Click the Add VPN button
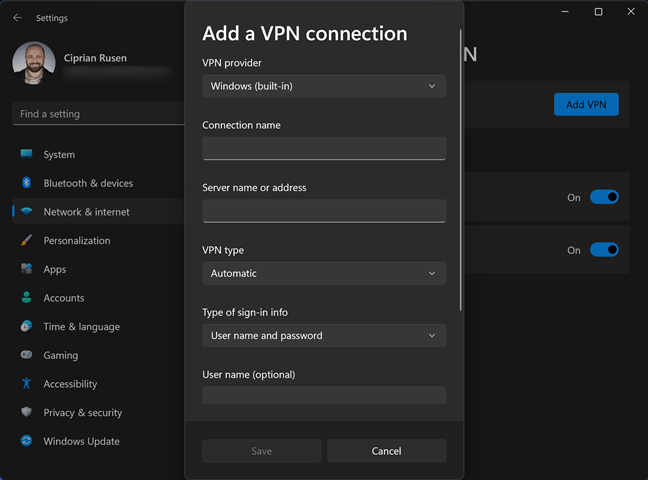 click(x=586, y=104)
